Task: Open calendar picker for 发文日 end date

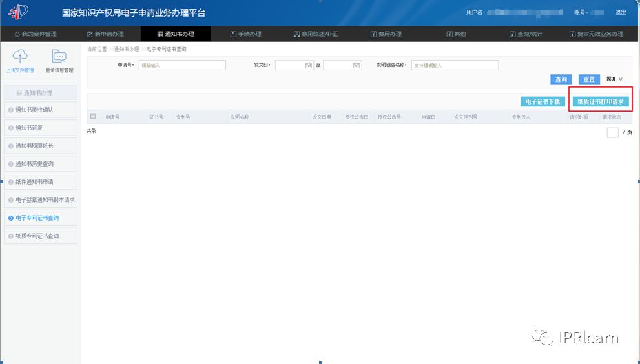Action: pos(356,65)
